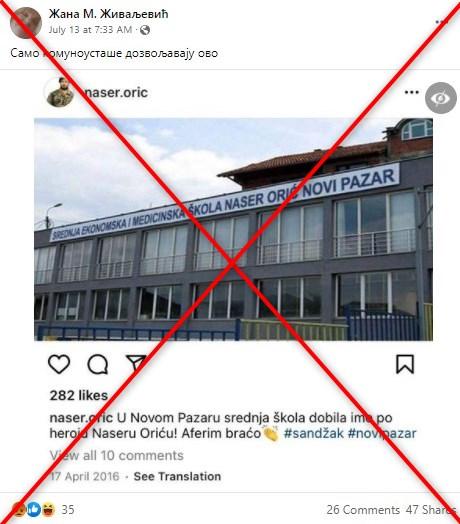Screen dimensions: 460x524
Task: Click the paper plane share icon
Action: [136, 363]
